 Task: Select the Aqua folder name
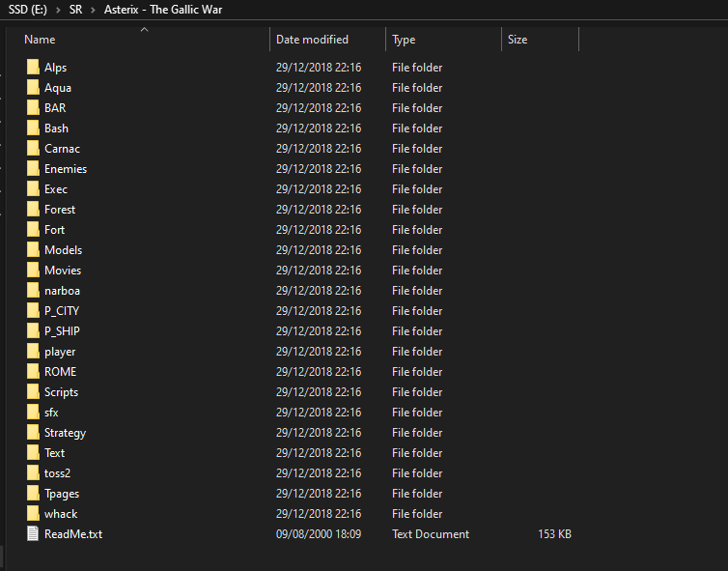point(58,88)
